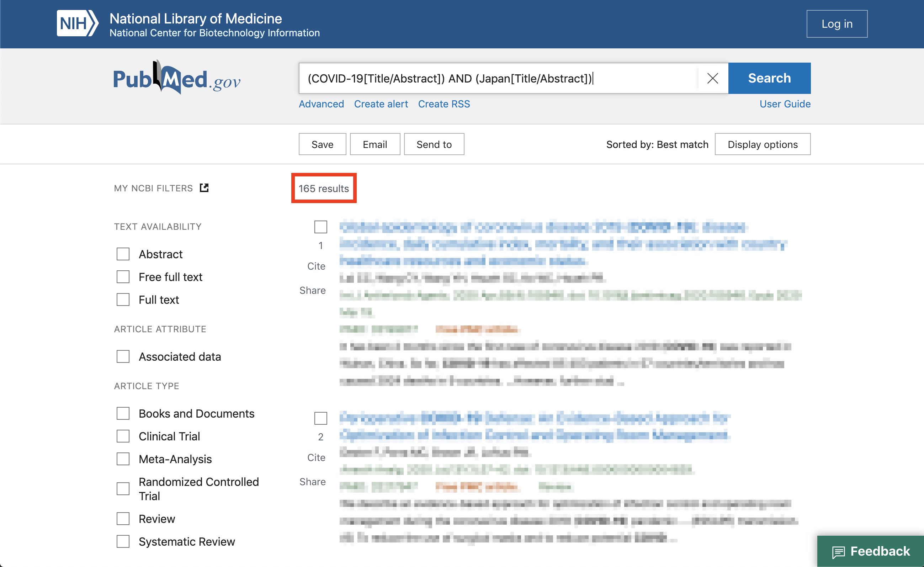Select the Books and Documents filter

123,414
